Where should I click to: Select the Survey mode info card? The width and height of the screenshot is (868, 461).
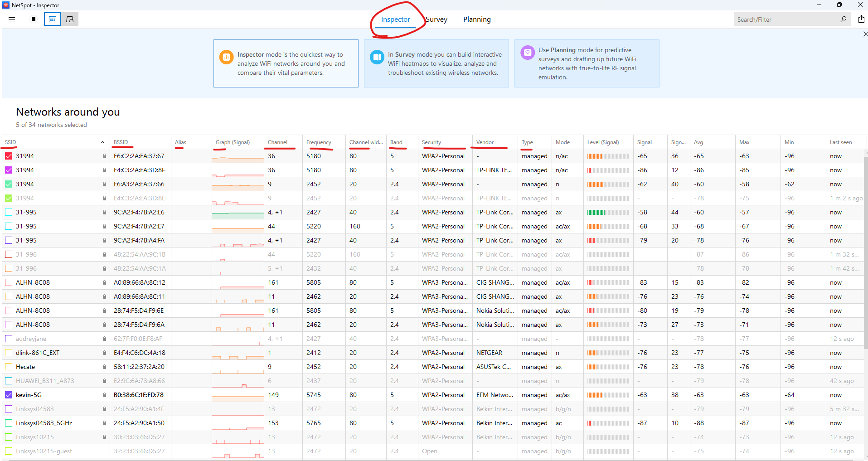436,63
